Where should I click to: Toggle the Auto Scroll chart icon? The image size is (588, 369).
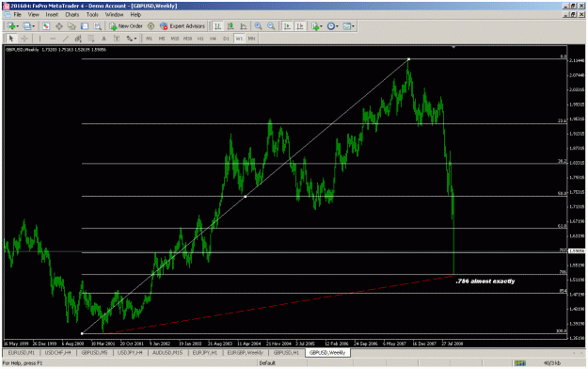pyautogui.click(x=287, y=26)
